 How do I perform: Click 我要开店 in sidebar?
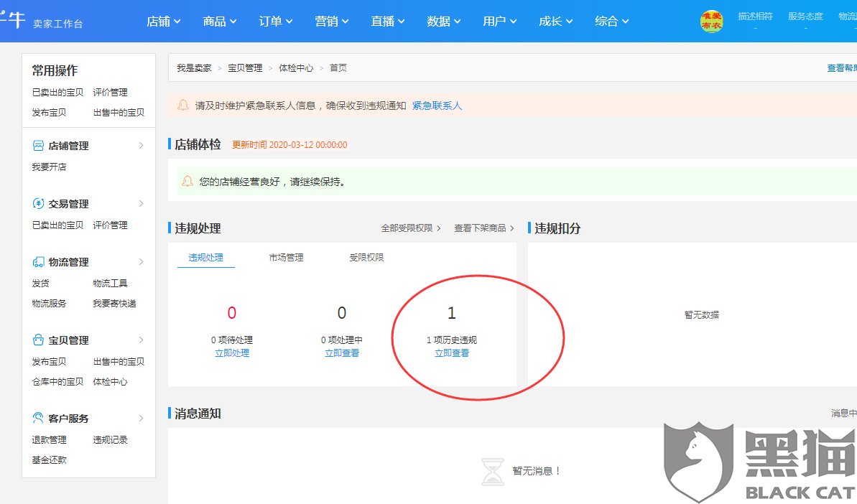click(49, 167)
